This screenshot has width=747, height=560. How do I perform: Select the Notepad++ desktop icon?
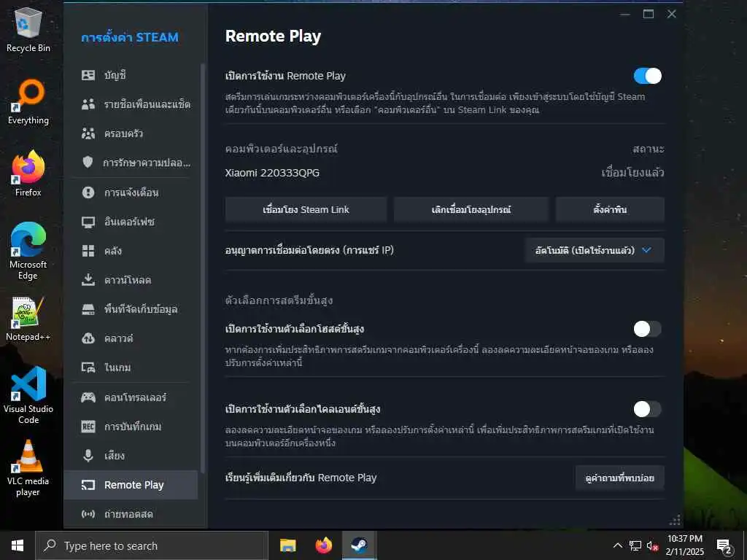pos(28,319)
